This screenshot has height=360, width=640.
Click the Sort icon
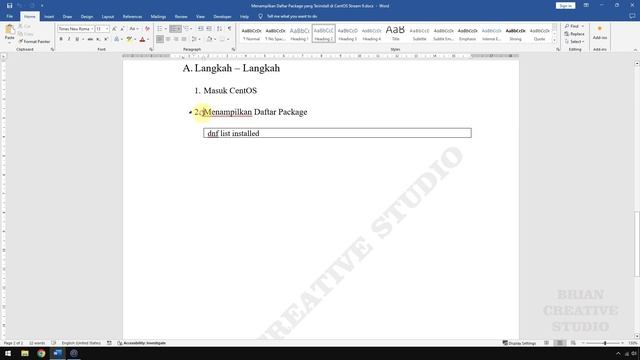pyautogui.click(x=220, y=29)
